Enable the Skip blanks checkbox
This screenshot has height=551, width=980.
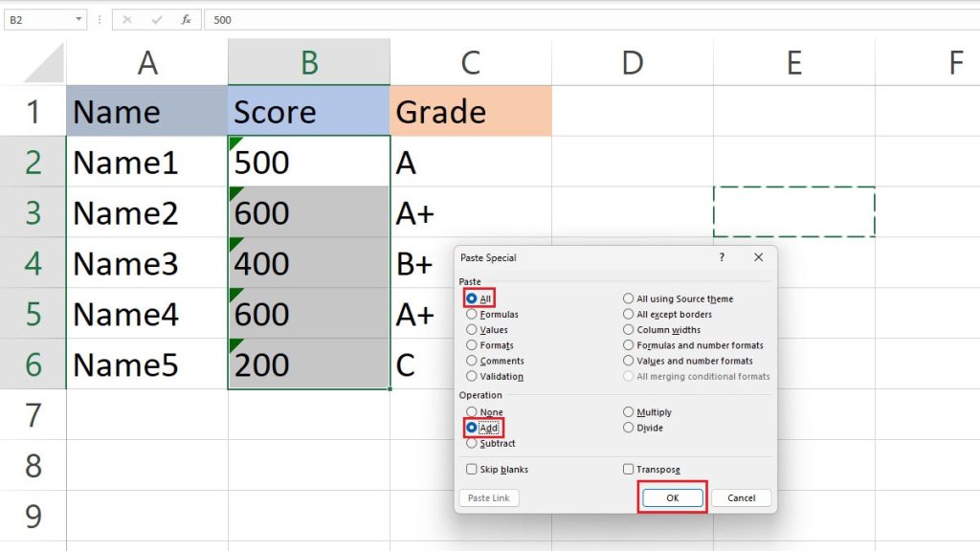tap(470, 469)
